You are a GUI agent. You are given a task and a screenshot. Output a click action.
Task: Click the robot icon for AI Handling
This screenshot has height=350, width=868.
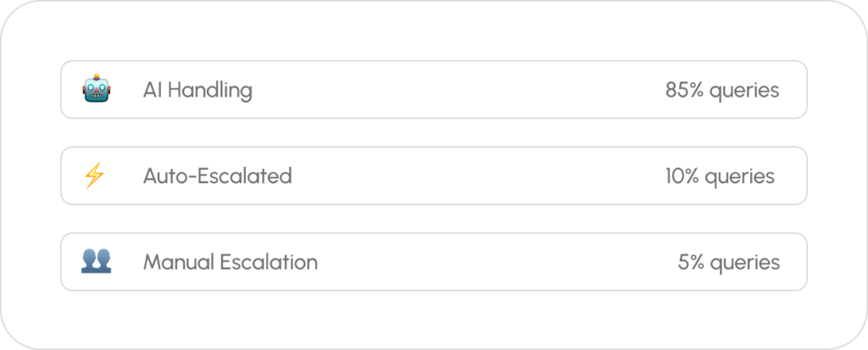[94, 90]
